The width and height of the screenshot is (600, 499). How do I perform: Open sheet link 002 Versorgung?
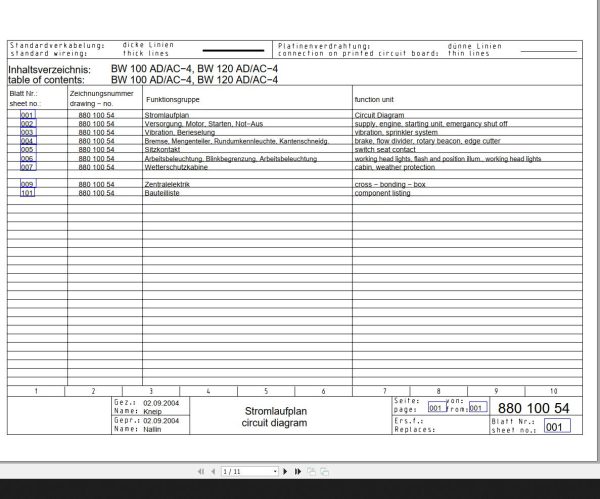tap(28, 124)
